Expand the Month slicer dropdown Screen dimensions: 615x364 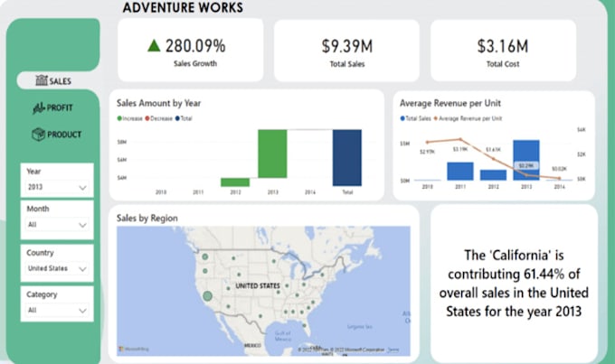57,225
